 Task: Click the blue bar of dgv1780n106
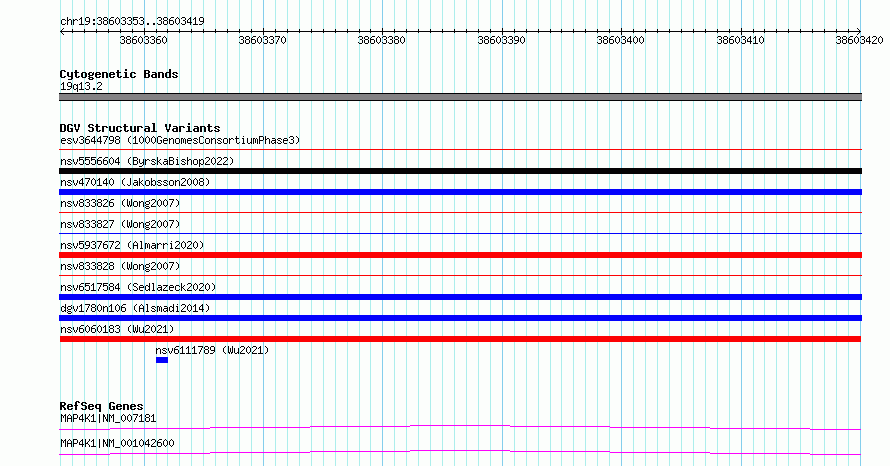[x=460, y=318]
